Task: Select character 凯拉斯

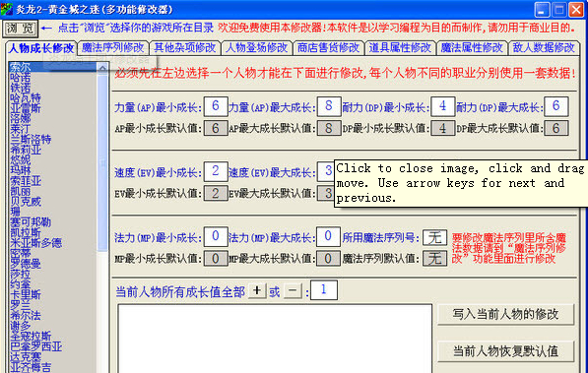Action: click(26, 233)
